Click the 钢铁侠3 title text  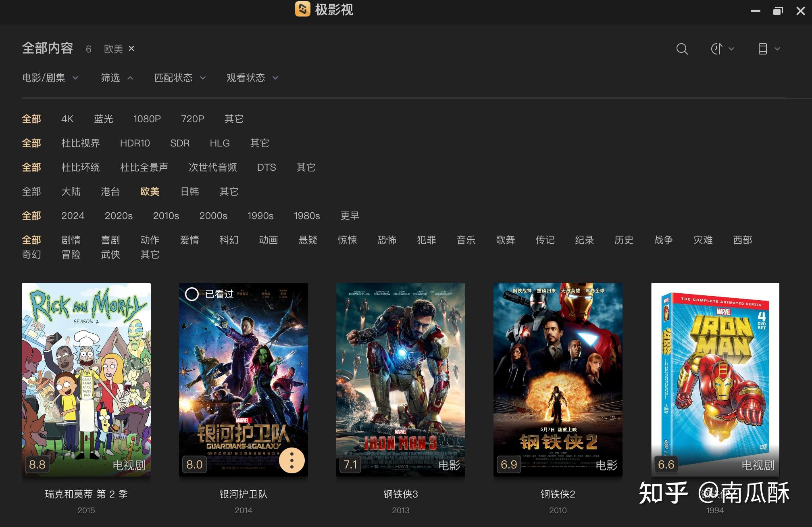[401, 494]
